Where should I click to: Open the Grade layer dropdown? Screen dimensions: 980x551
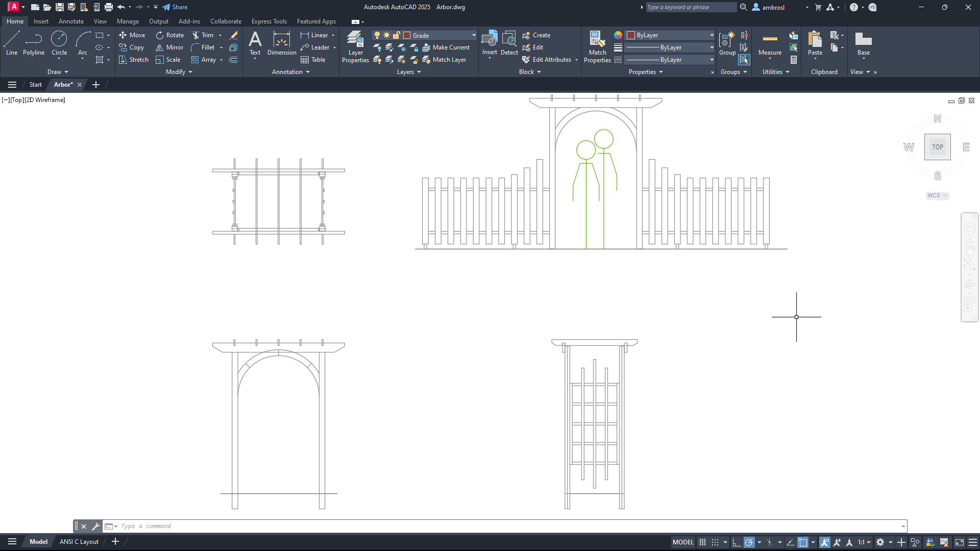pyautogui.click(x=474, y=35)
